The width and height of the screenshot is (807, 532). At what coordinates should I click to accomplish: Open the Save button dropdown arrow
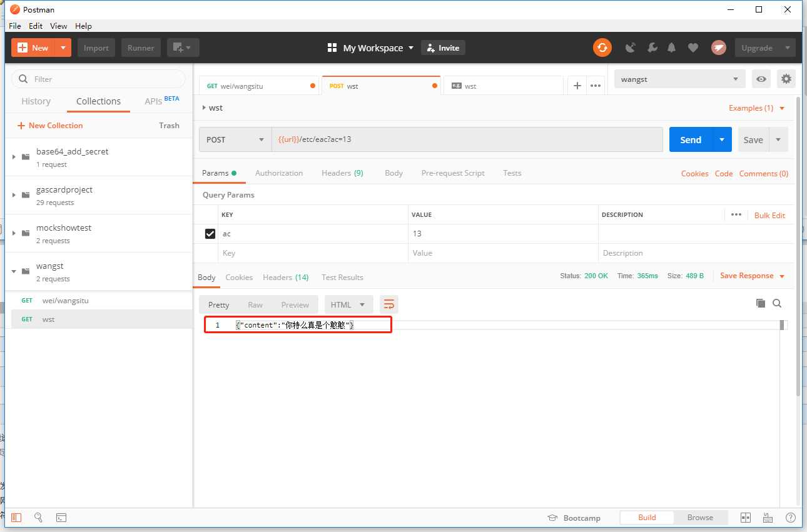[778, 139]
